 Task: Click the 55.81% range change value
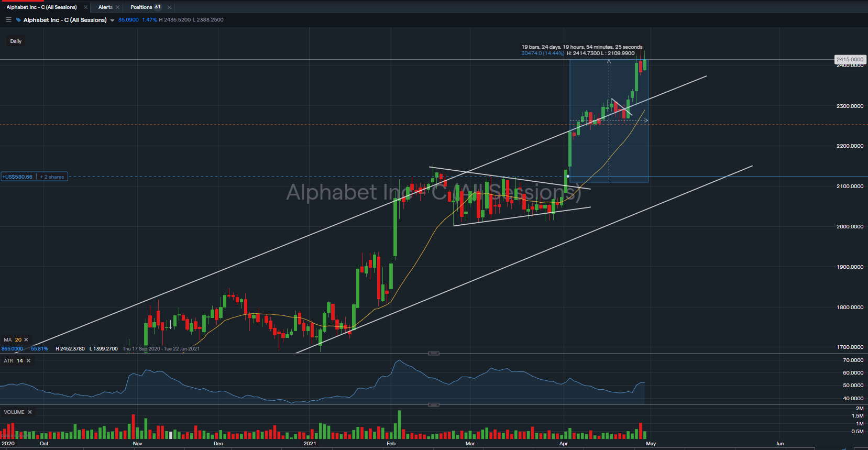39,349
